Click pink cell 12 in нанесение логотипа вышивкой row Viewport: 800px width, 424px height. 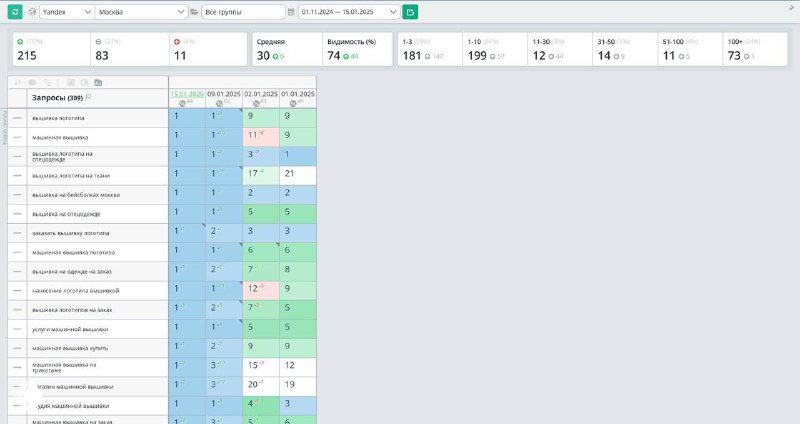[261, 291]
